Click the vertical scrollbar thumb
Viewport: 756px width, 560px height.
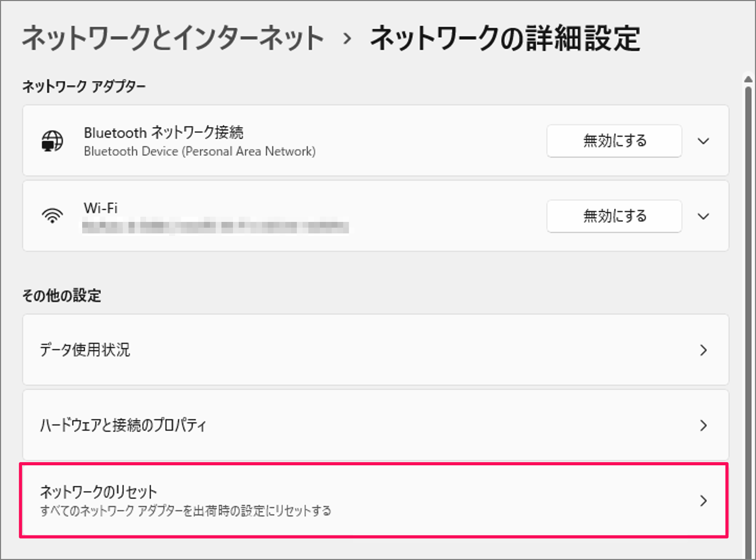click(x=748, y=314)
